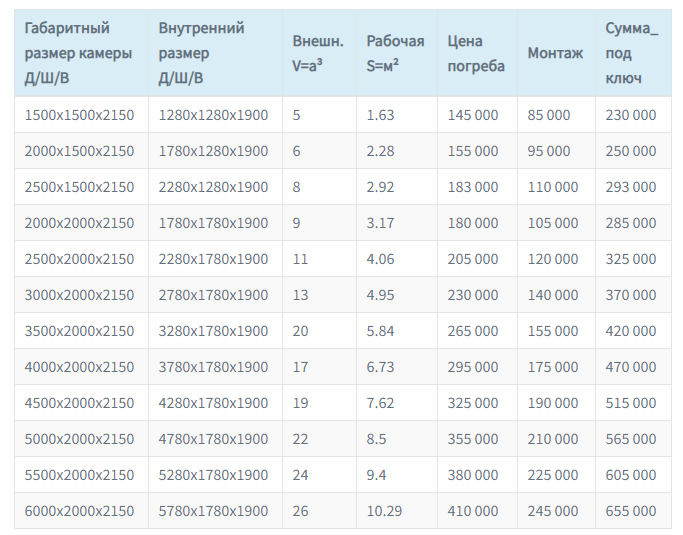Click the turnkey total 655 000
Screen dimensions: 683x535
point(630,511)
